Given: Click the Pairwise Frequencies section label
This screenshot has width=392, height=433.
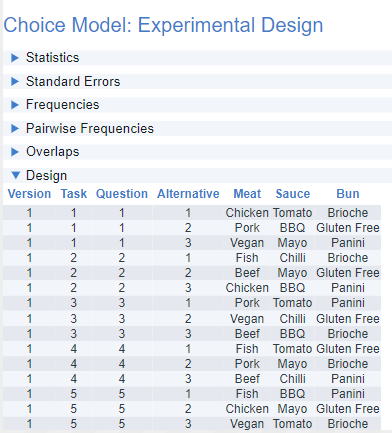Looking at the screenshot, I should point(90,128).
